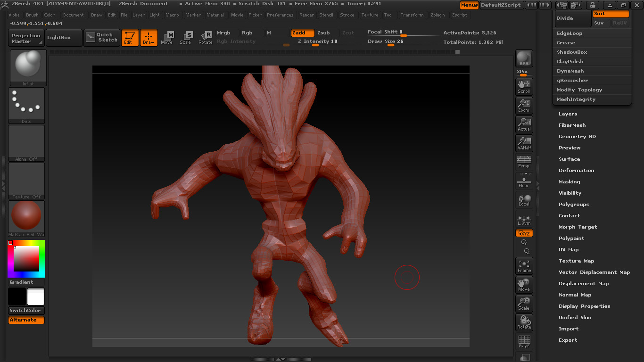Screen dimensions: 644x362
Task: Open the Preferences menu
Action: [x=280, y=15]
